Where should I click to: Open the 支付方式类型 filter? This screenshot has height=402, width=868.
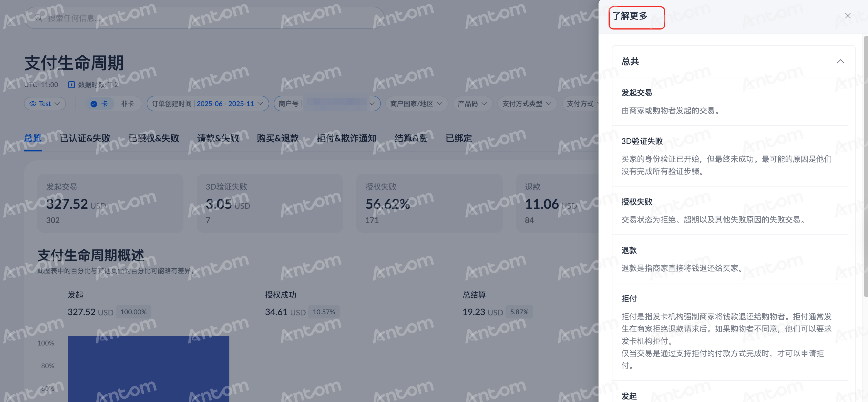tap(527, 104)
